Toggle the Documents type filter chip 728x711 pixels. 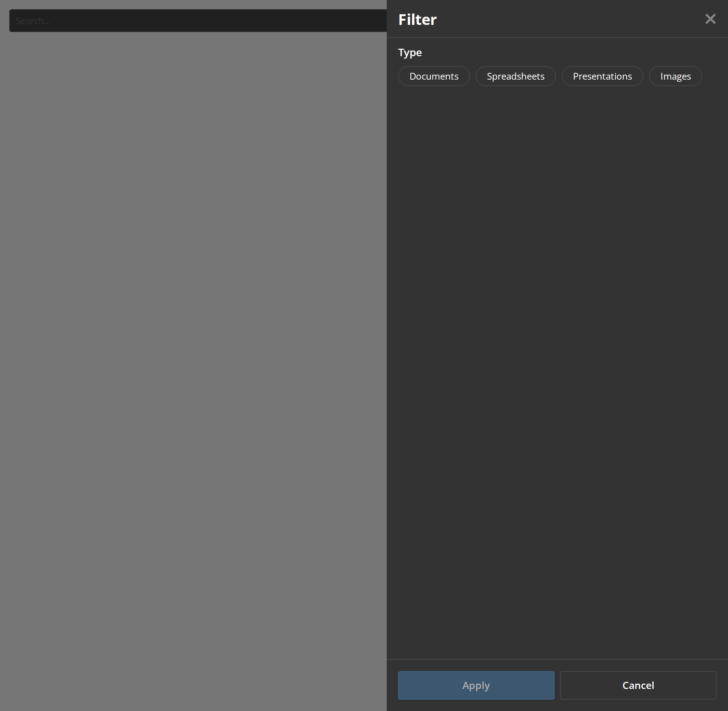tap(434, 76)
